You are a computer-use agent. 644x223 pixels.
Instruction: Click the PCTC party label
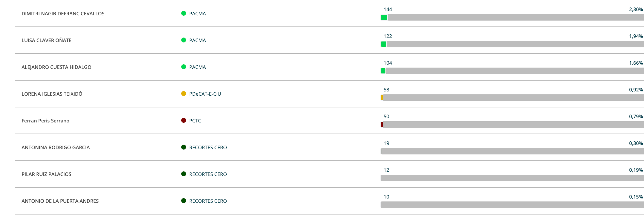click(195, 121)
